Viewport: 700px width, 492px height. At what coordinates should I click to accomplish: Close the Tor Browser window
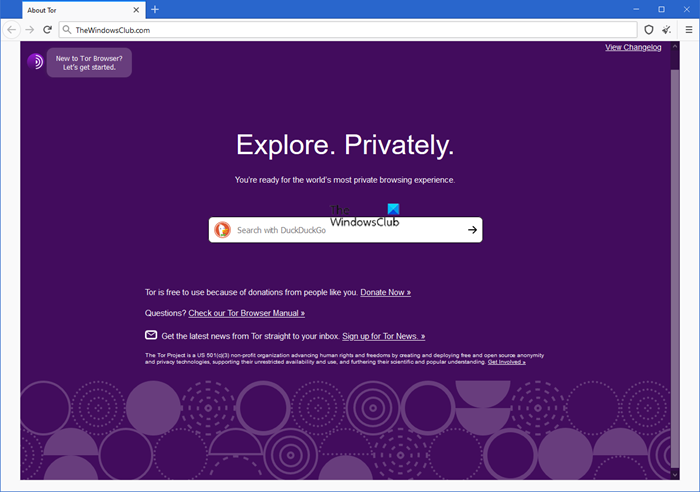687,9
